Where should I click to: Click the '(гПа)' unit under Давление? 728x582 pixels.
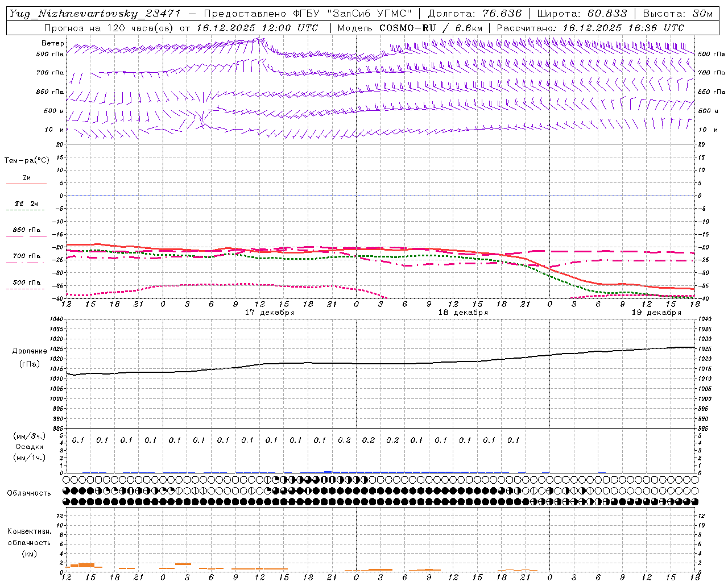click(30, 364)
